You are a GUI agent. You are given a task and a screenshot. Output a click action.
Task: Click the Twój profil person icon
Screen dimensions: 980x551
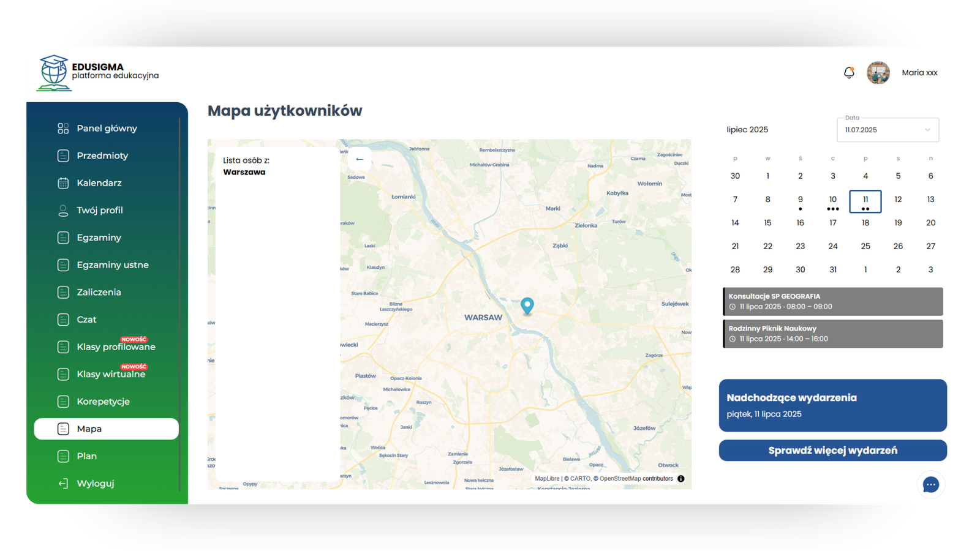(x=63, y=211)
